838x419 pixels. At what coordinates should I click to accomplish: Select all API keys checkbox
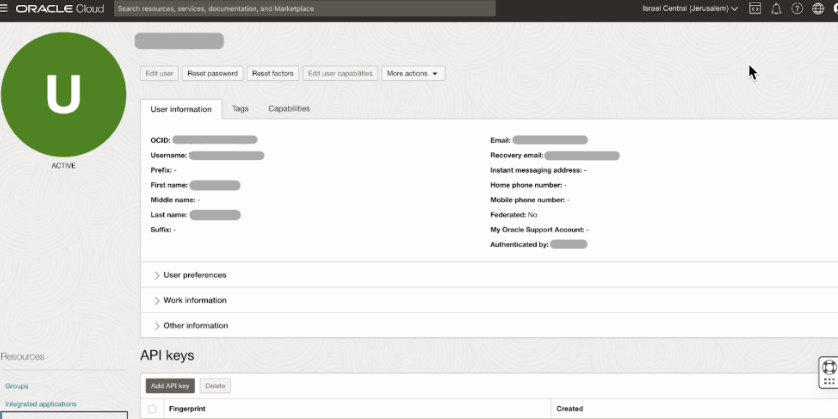click(x=152, y=409)
